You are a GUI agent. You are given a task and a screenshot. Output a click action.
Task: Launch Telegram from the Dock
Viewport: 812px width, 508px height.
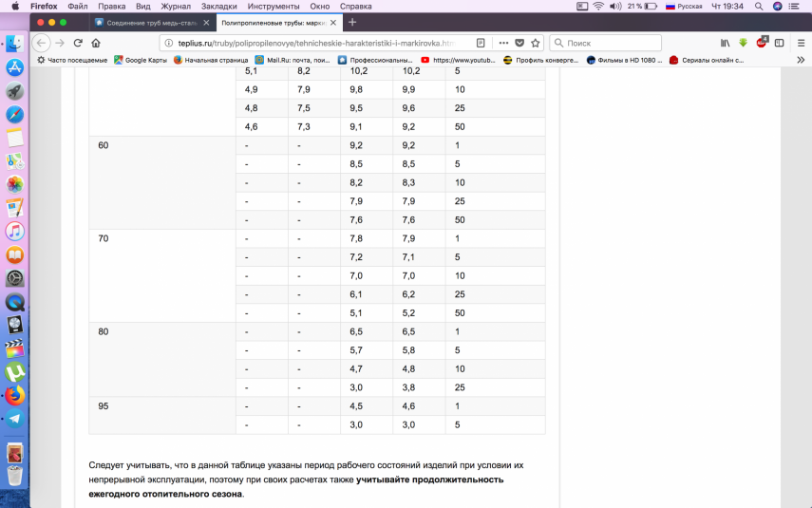pyautogui.click(x=14, y=419)
